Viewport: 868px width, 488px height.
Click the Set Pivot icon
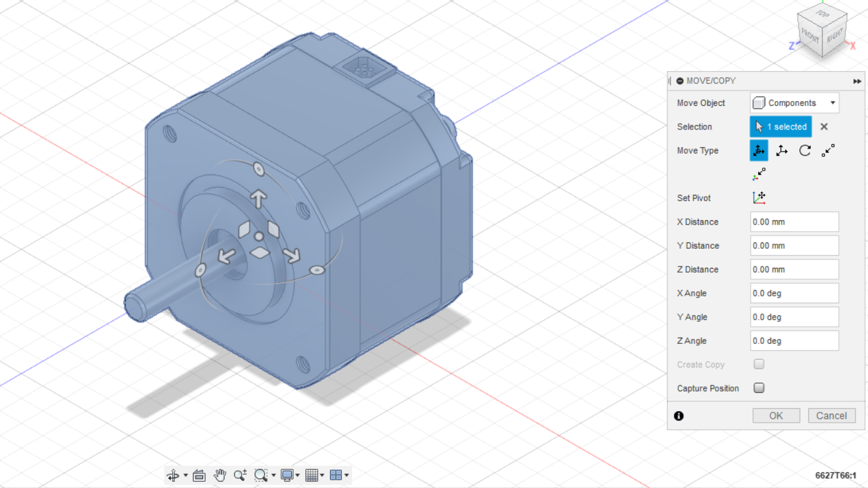click(759, 198)
